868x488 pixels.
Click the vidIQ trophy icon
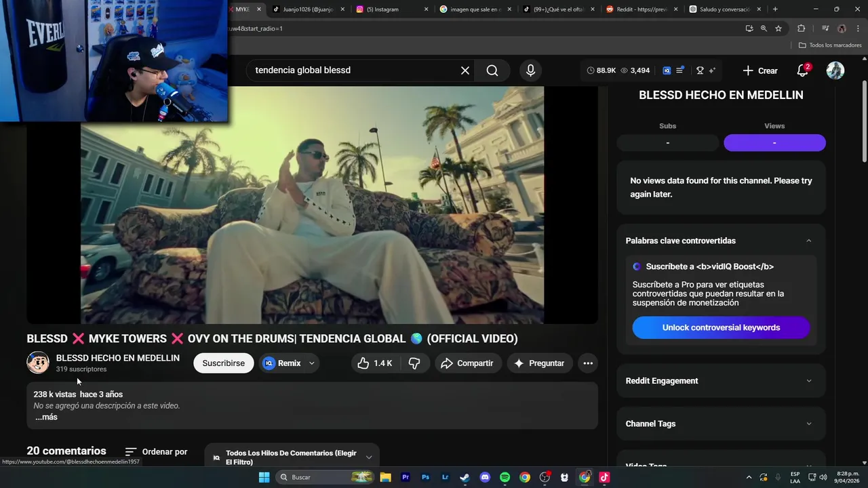pyautogui.click(x=700, y=70)
